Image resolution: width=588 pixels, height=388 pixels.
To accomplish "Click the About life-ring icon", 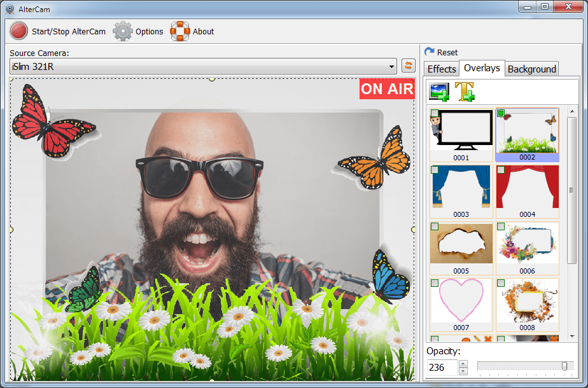I will pos(180,31).
